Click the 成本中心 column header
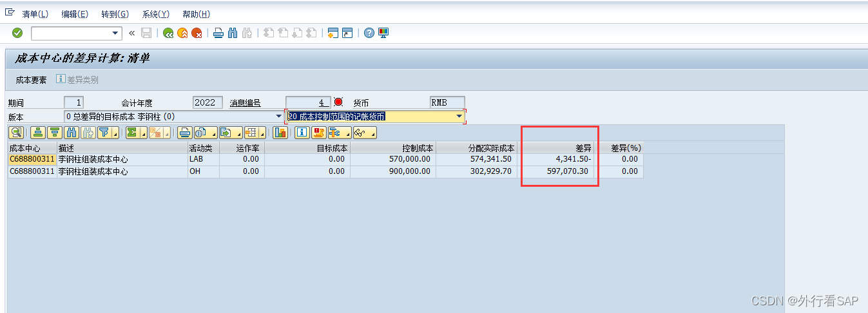Image resolution: width=868 pixels, height=313 pixels. click(32, 148)
